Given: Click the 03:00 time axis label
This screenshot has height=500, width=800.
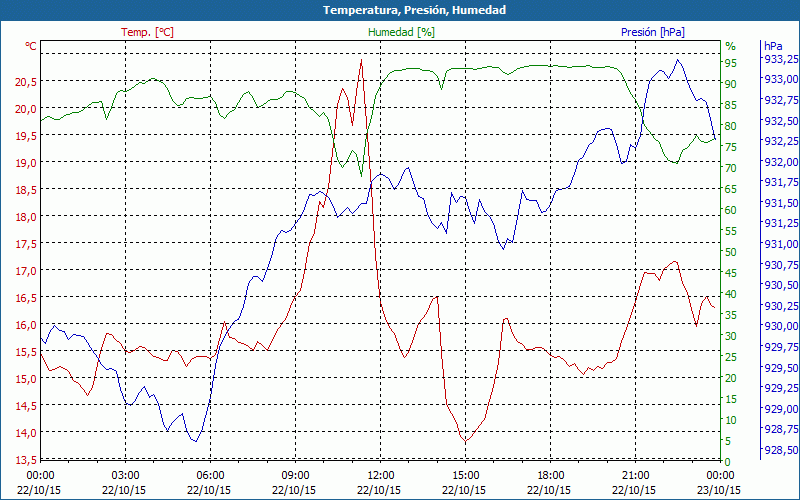Looking at the screenshot, I should click(x=125, y=476).
